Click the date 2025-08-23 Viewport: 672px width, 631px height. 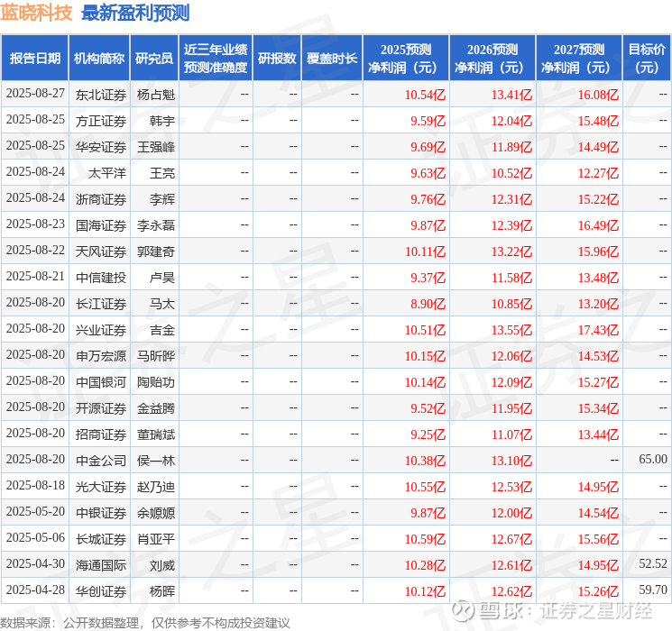[x=35, y=224]
